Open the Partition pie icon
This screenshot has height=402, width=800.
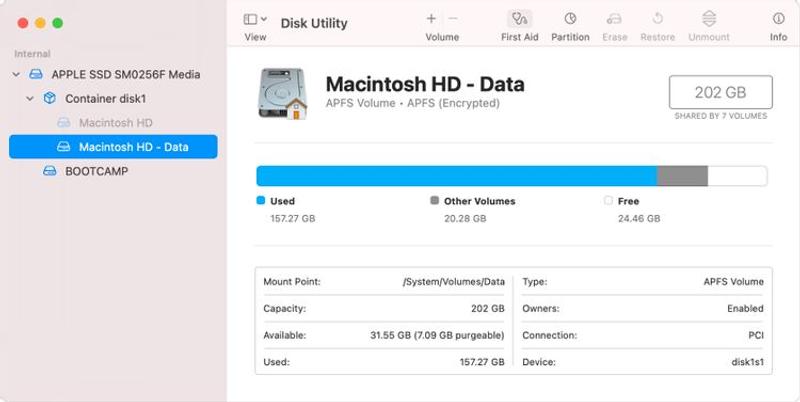pyautogui.click(x=570, y=19)
